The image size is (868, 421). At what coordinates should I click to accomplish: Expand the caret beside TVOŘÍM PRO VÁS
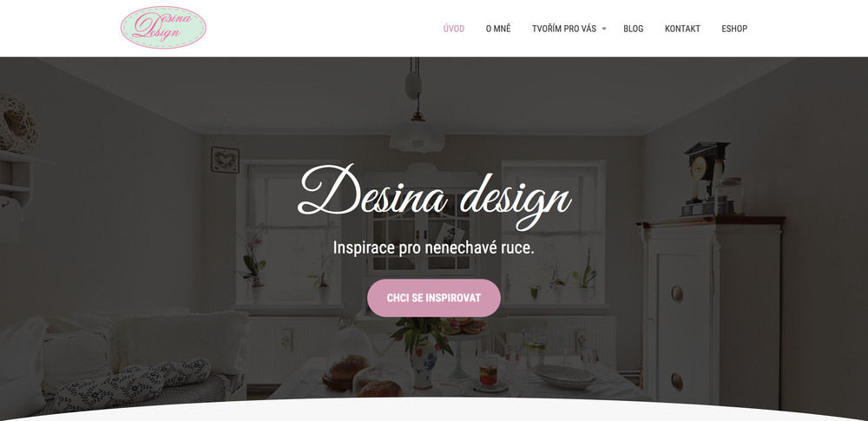[x=604, y=29]
